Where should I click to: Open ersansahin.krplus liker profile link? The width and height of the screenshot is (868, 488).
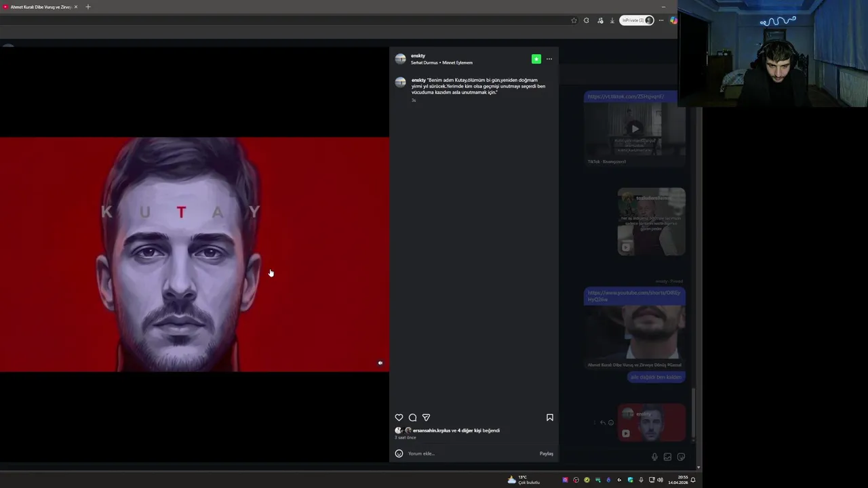431,430
